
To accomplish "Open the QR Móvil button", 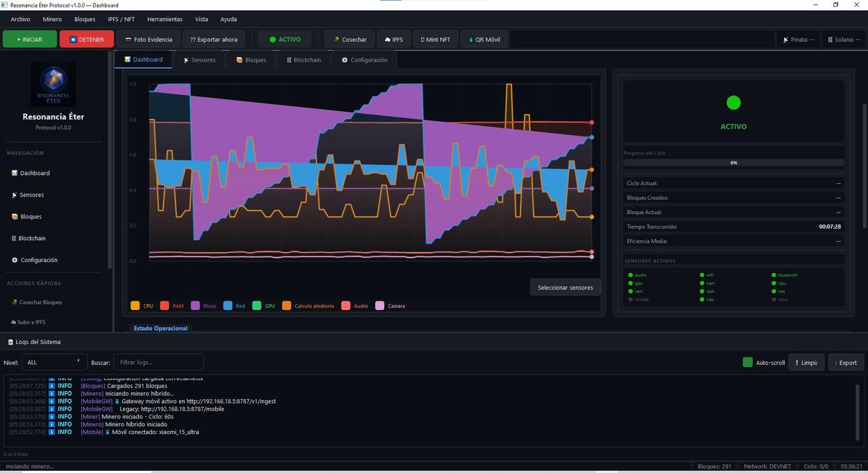I will coord(484,39).
